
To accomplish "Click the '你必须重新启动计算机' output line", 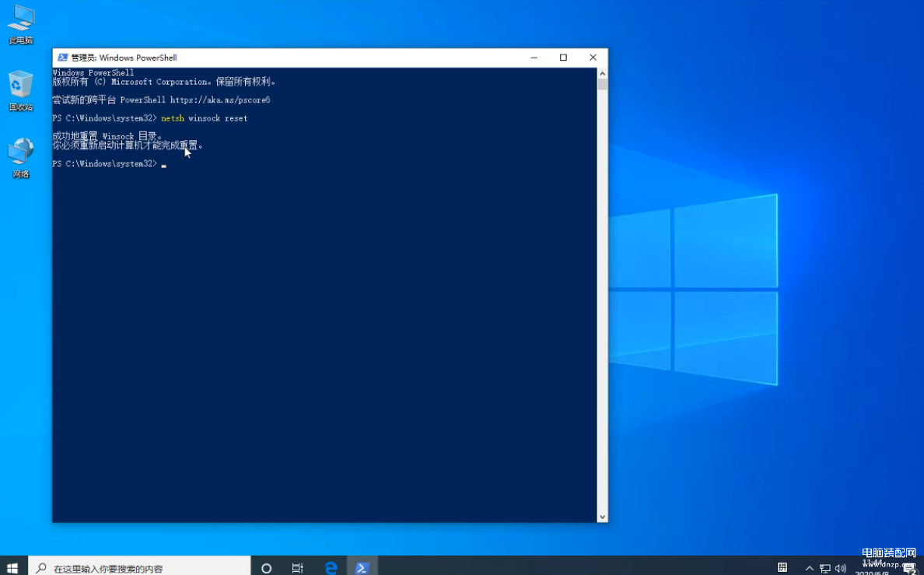I will [x=128, y=145].
